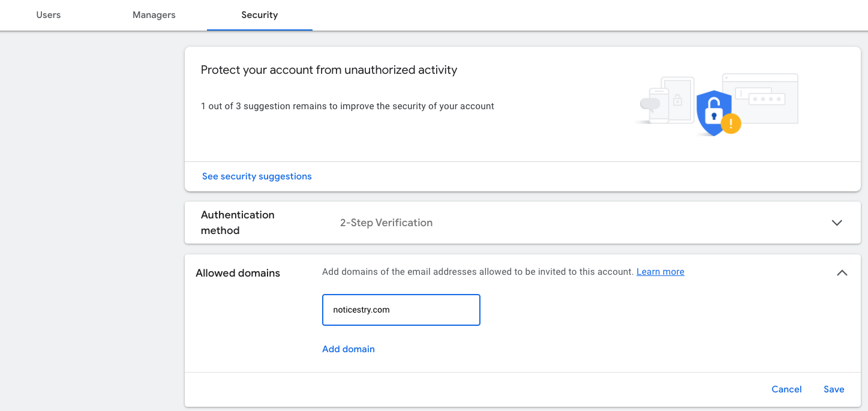Collapse the Allowed domains section chevron
868x411 pixels.
pyautogui.click(x=842, y=273)
